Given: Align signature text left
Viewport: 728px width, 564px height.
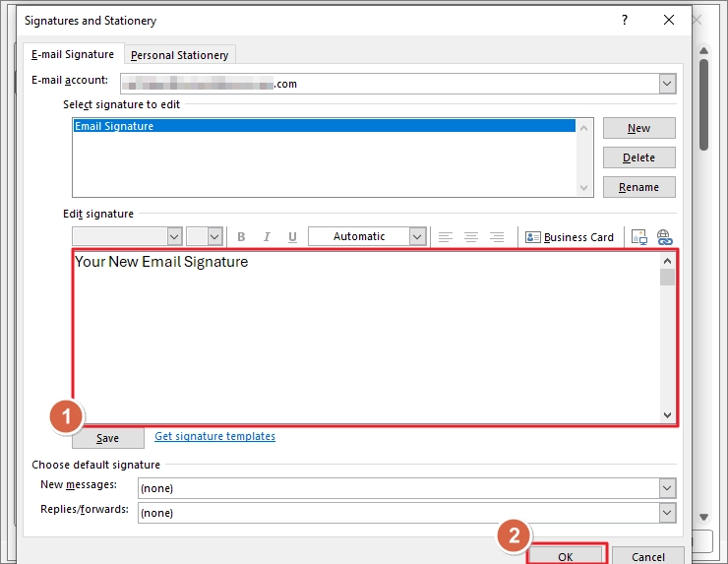Looking at the screenshot, I should (x=446, y=237).
